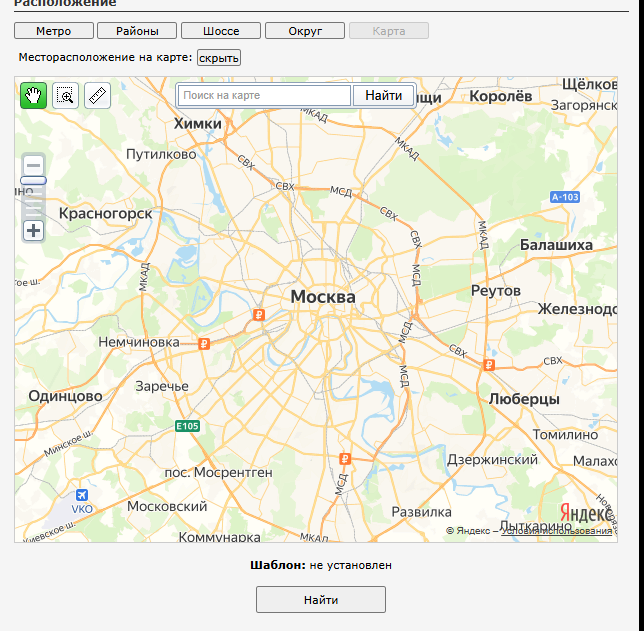
Task: Click the Заречье label on map
Action: click(x=162, y=386)
